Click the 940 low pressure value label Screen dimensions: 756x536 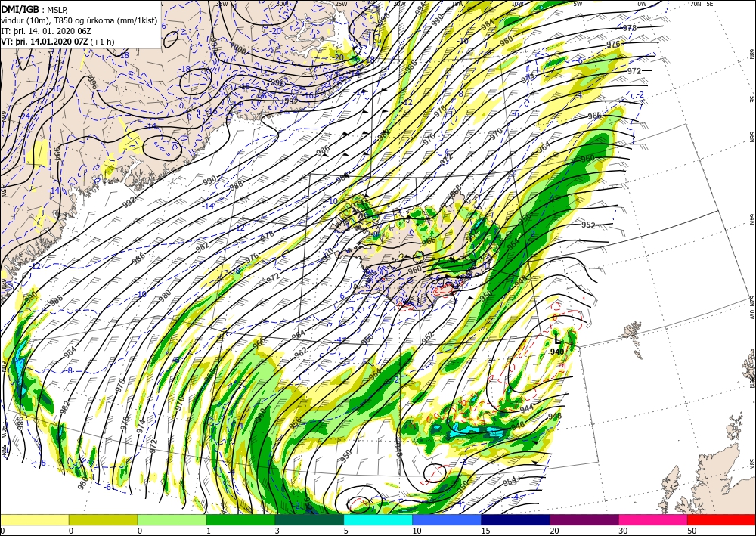tap(557, 352)
